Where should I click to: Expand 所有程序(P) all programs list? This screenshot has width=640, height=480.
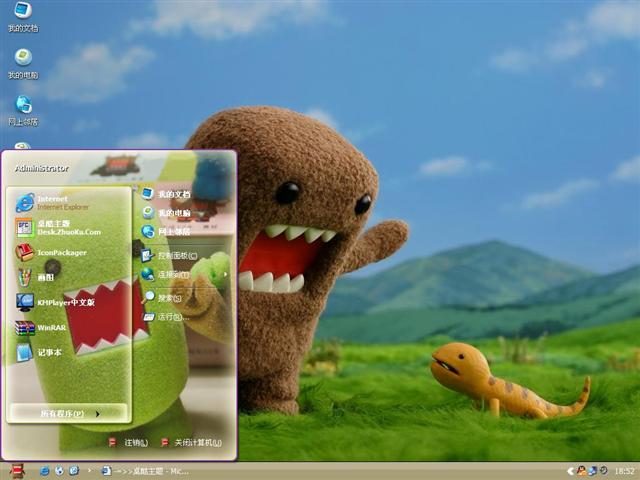69,413
